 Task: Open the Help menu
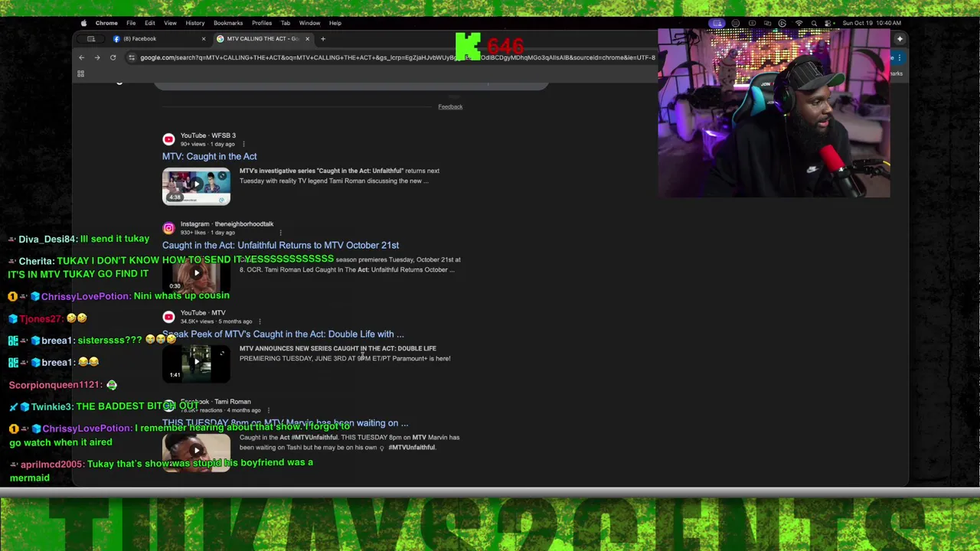click(x=335, y=23)
